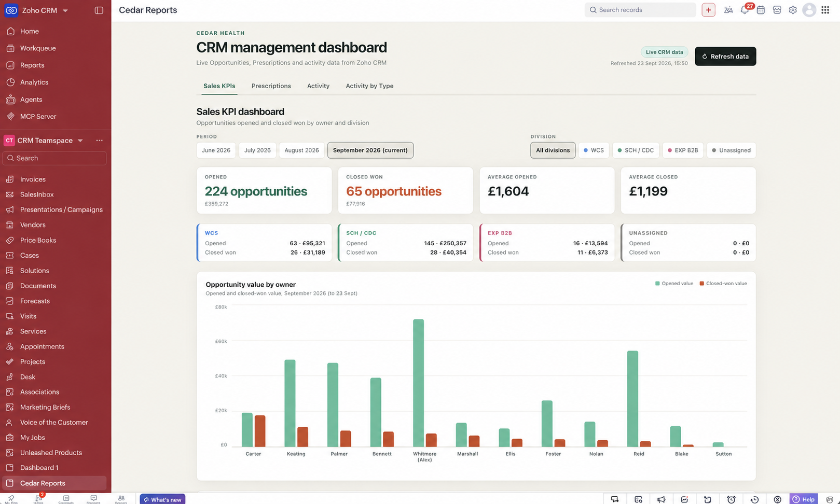This screenshot has width=840, height=504.
Task: Click the chat bubble icon in bottom bar
Action: (615, 499)
